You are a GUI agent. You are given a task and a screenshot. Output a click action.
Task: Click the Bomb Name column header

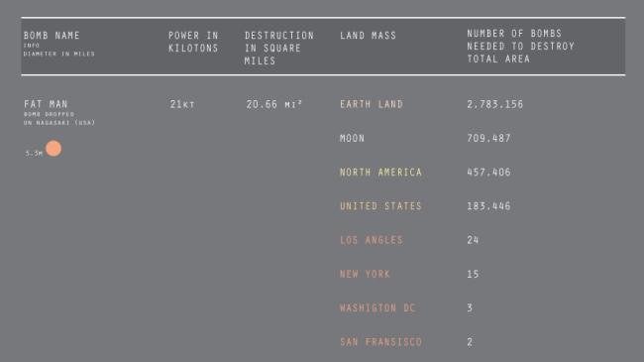(x=52, y=36)
